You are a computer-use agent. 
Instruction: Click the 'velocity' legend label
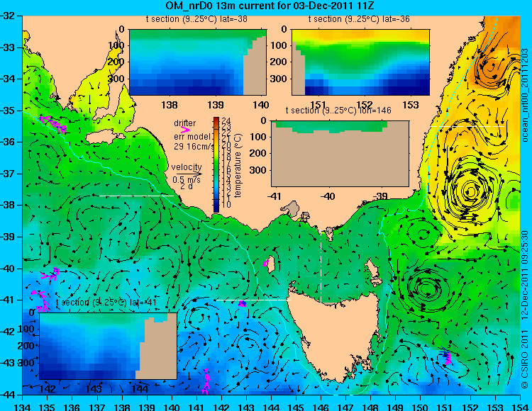pos(187,167)
